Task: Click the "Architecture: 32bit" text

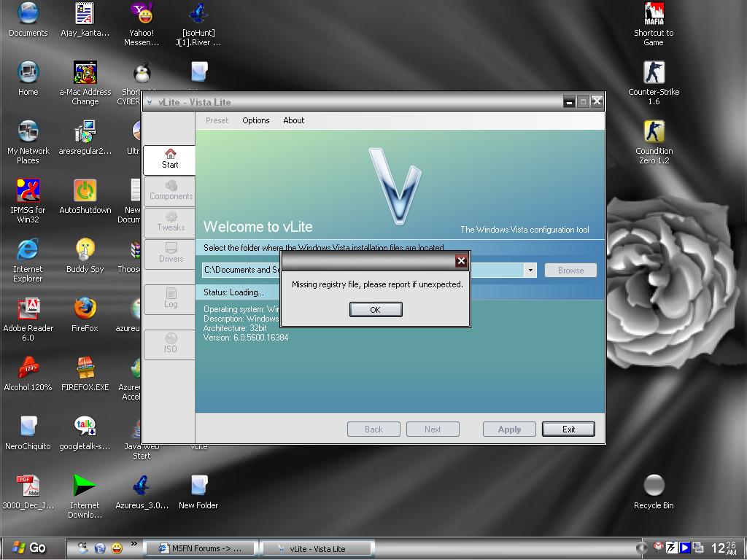Action: pos(235,328)
